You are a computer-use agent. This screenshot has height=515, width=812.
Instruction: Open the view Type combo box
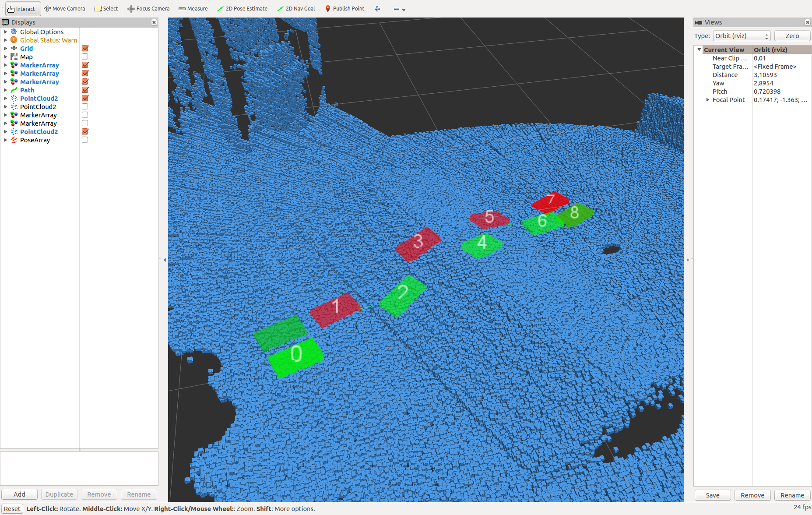point(742,36)
